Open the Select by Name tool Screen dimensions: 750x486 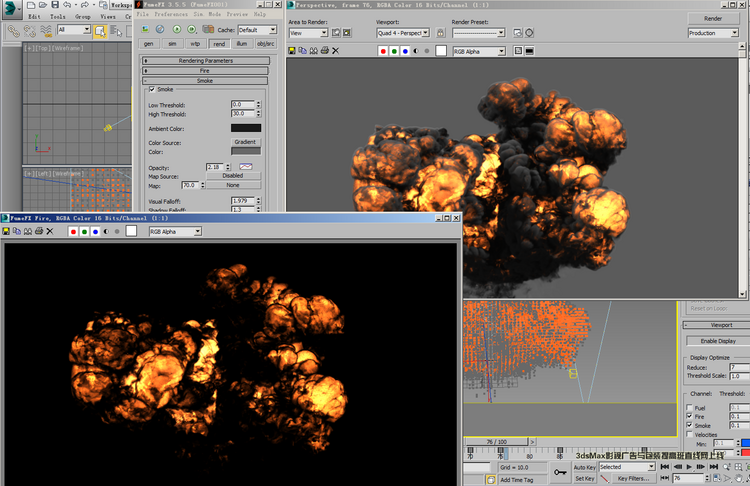tap(116, 31)
